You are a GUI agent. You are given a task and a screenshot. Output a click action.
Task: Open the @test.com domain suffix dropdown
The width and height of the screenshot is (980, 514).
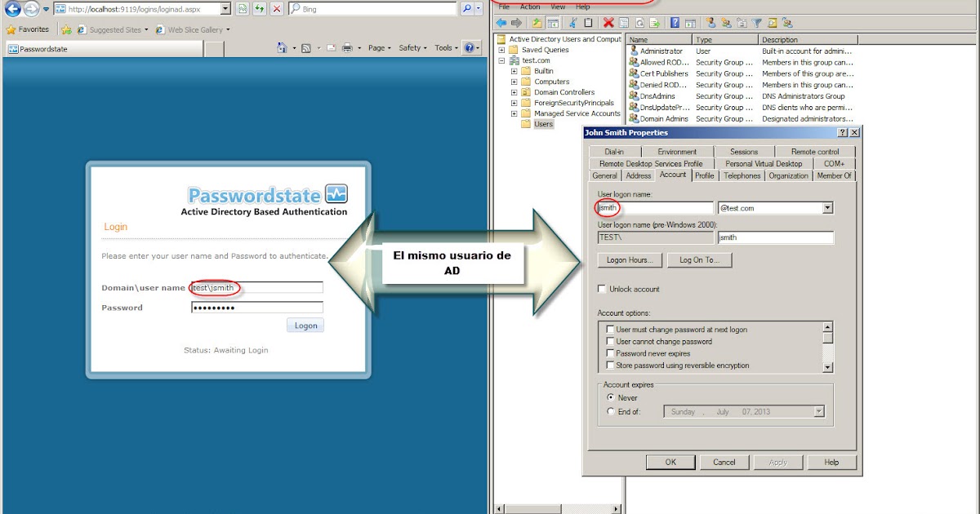(x=829, y=207)
